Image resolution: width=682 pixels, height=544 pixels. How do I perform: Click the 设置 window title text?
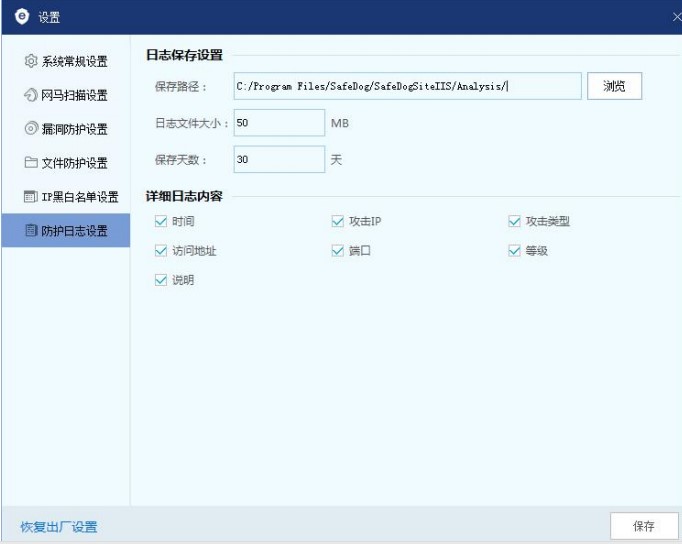[x=49, y=17]
